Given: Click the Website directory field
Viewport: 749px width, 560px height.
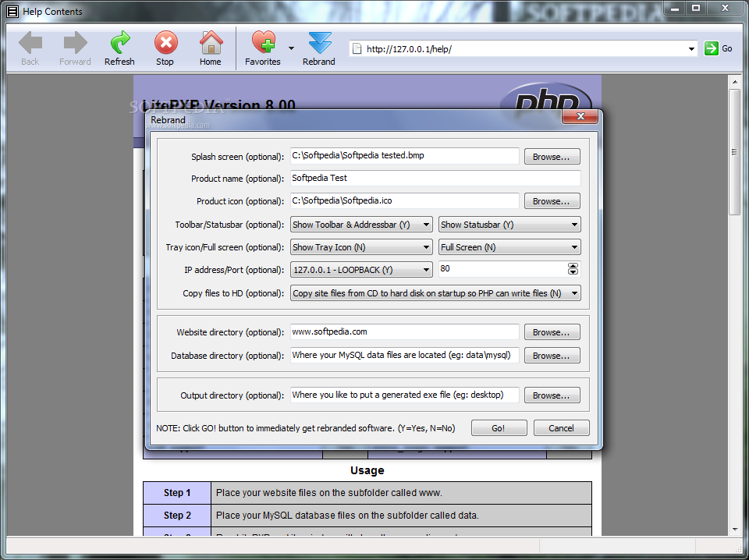Looking at the screenshot, I should 405,331.
